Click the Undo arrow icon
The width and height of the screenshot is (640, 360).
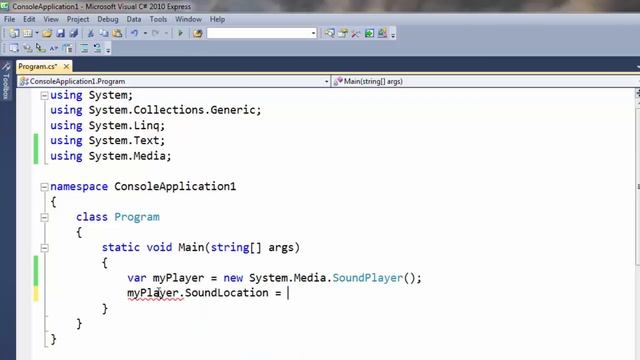[134, 33]
